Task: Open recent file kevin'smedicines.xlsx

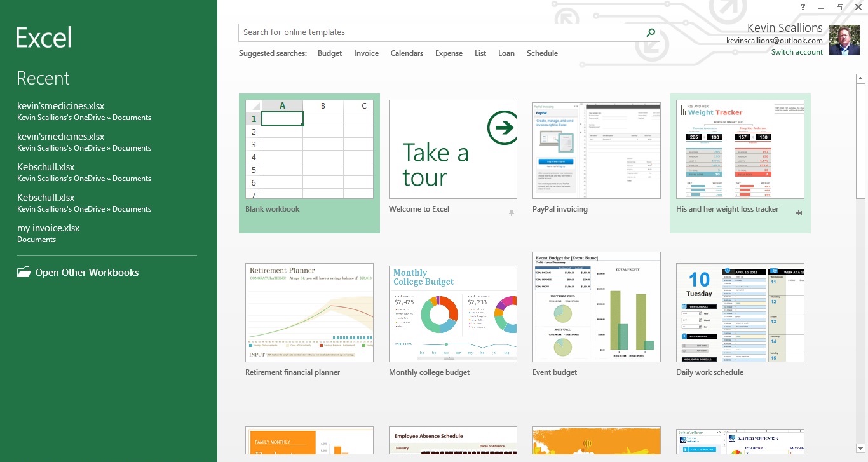Action: click(x=60, y=106)
